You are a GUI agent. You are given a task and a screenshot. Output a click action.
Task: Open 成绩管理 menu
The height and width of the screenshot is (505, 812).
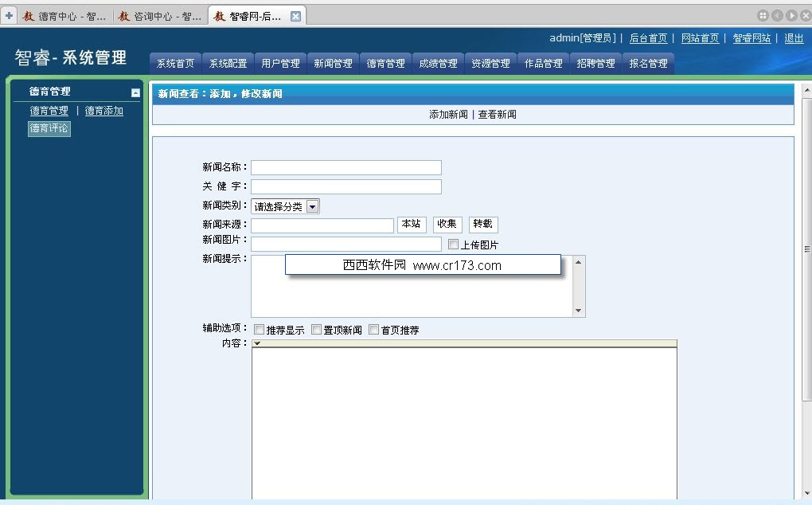(438, 63)
